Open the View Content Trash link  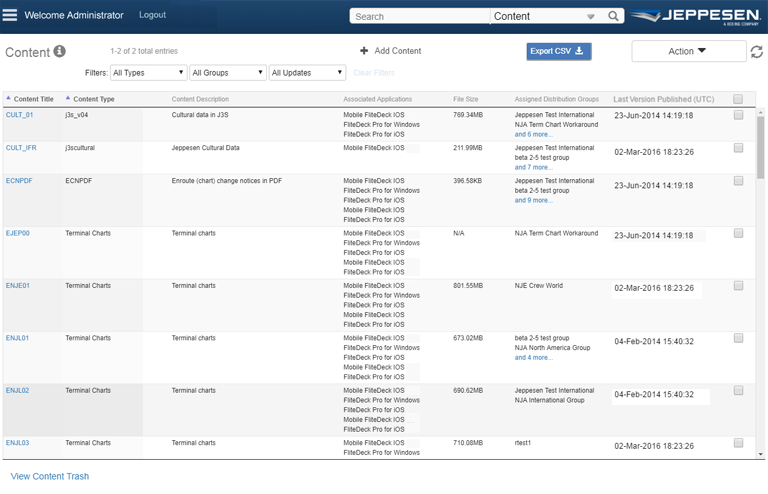50,476
